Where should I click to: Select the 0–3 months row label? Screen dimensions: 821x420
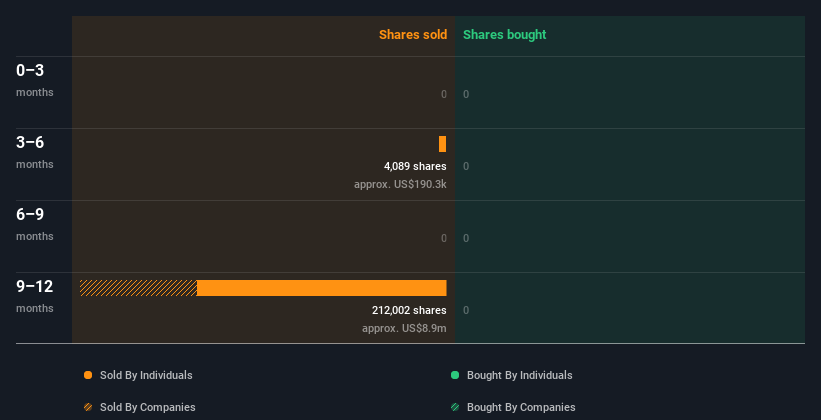35,80
